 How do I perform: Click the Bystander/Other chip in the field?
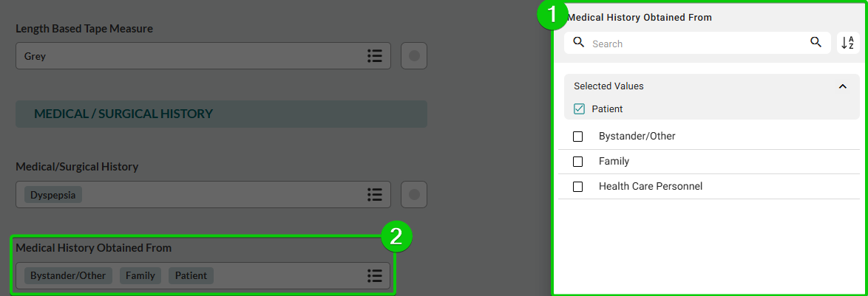click(x=68, y=275)
